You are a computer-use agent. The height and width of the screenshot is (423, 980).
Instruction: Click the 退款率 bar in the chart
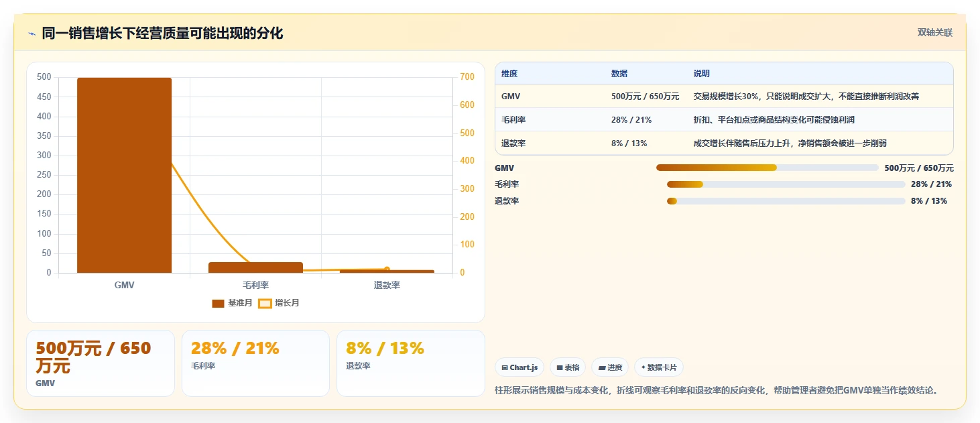387,271
